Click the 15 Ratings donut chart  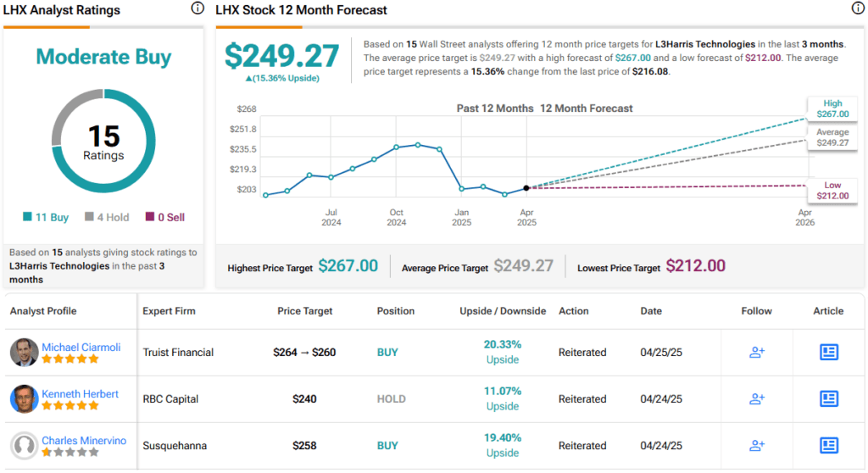tap(103, 141)
